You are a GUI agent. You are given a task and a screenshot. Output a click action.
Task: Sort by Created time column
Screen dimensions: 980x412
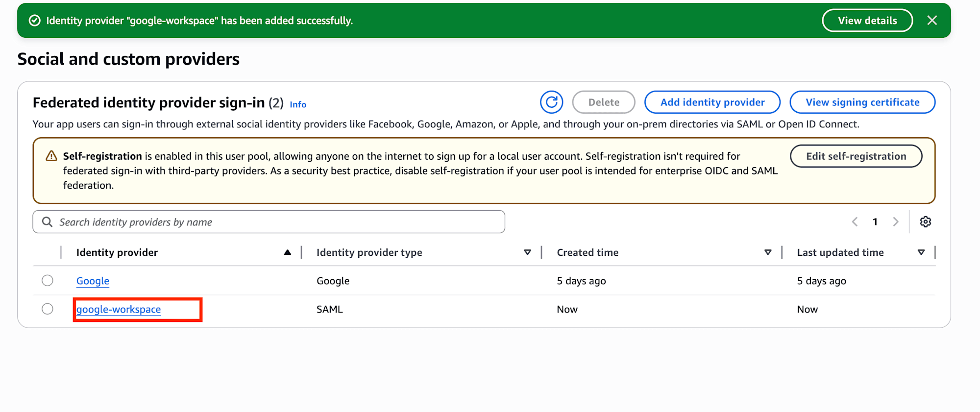click(767, 252)
